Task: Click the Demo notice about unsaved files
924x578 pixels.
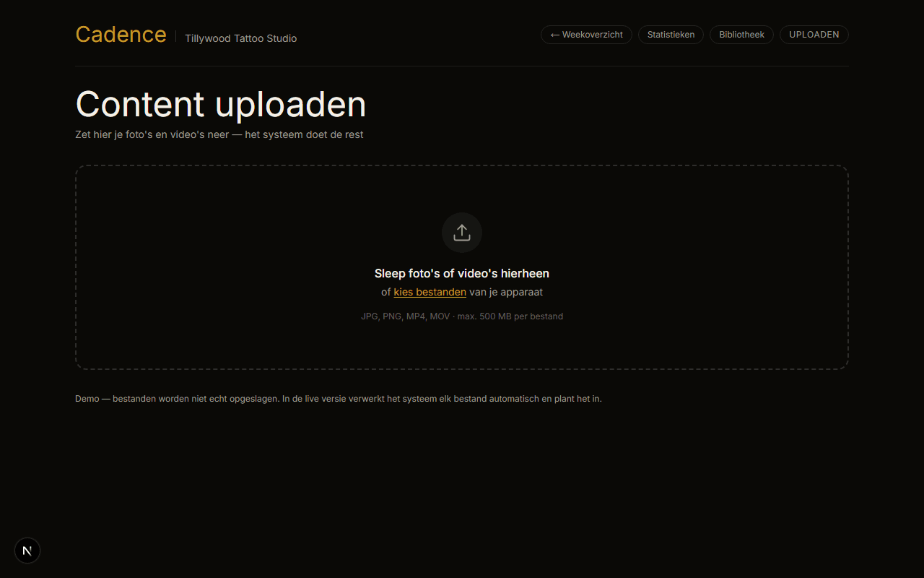Action: click(x=339, y=398)
